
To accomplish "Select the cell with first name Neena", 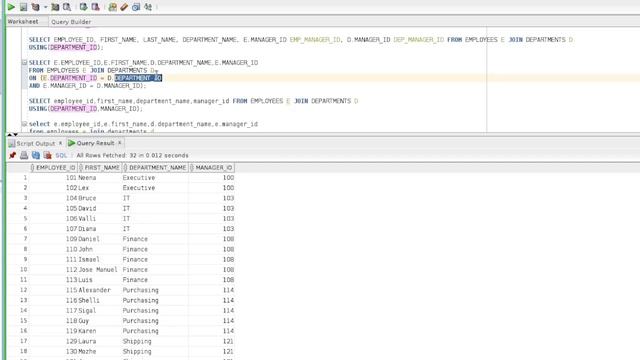I will click(100, 178).
